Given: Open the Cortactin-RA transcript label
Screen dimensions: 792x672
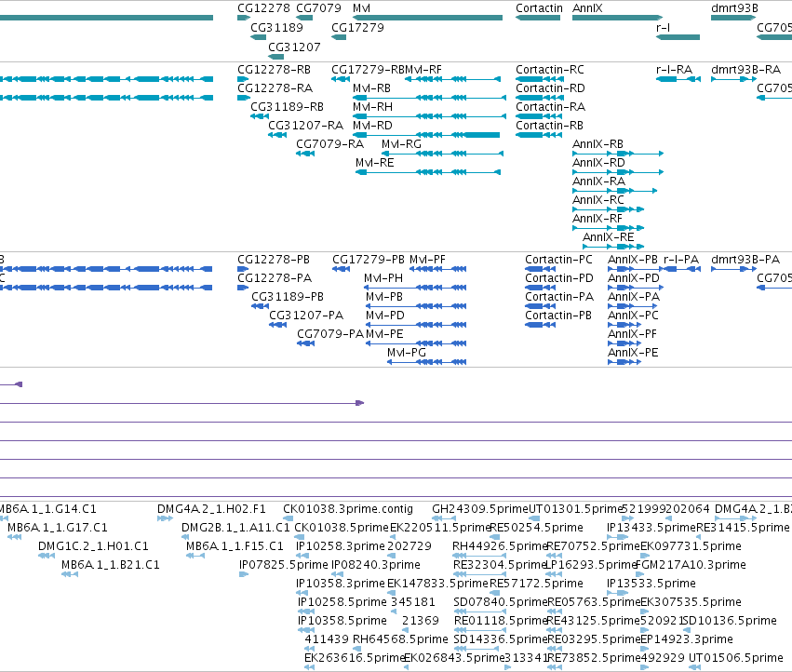Looking at the screenshot, I should coord(550,107).
